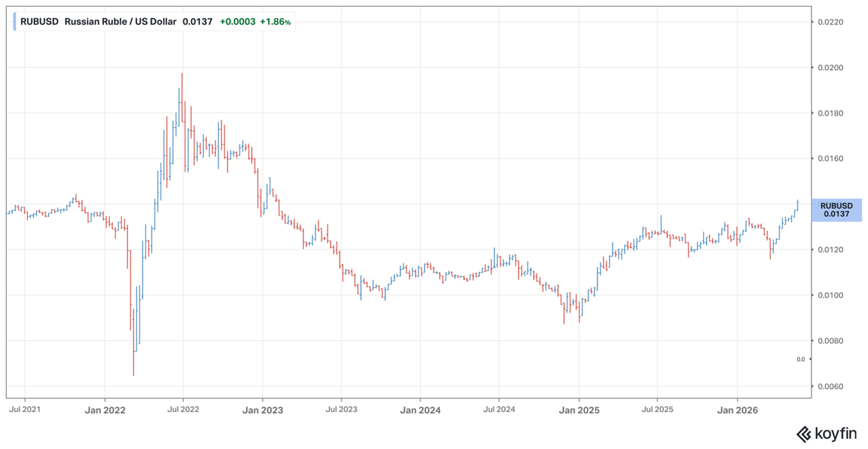Click the +1.86% percent change
The width and height of the screenshot is (868, 449).
click(x=276, y=22)
